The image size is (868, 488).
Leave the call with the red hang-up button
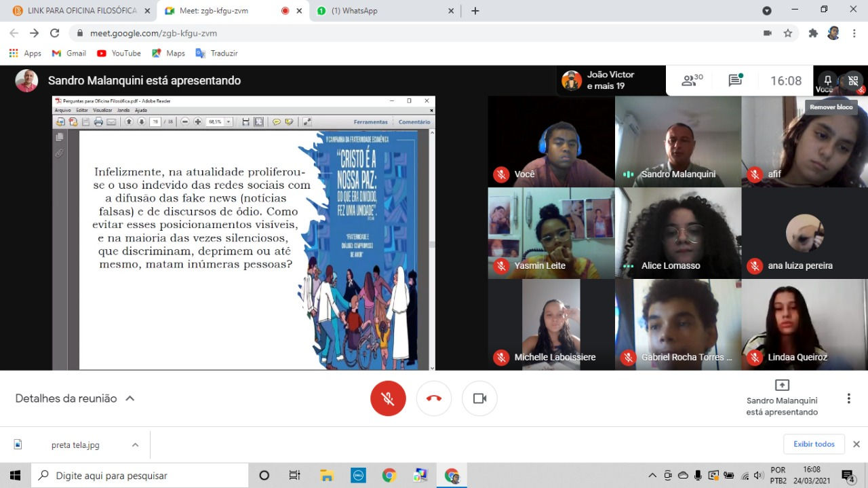[x=434, y=398]
